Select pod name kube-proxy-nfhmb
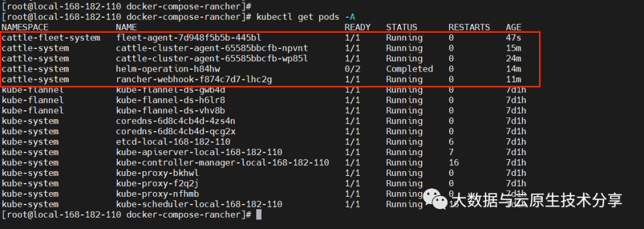 (x=157, y=194)
